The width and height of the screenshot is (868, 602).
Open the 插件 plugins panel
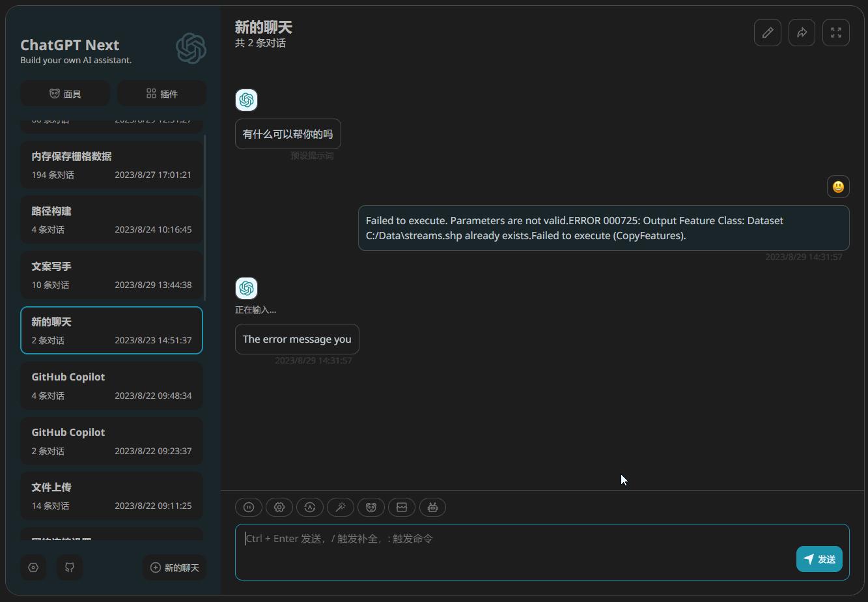coord(161,93)
